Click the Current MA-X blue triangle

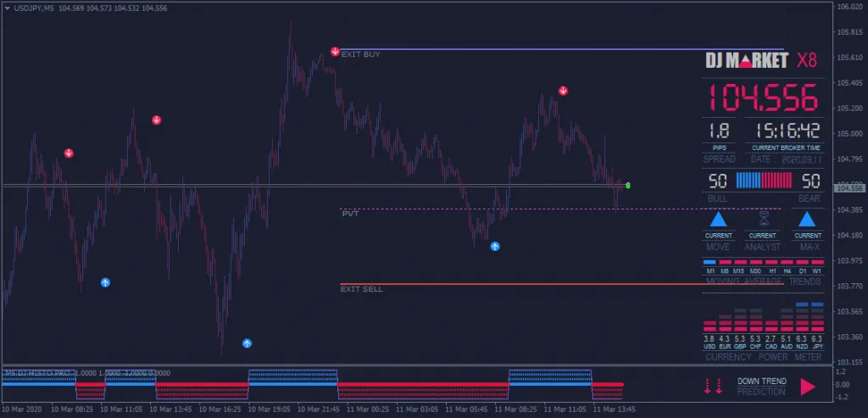point(807,220)
